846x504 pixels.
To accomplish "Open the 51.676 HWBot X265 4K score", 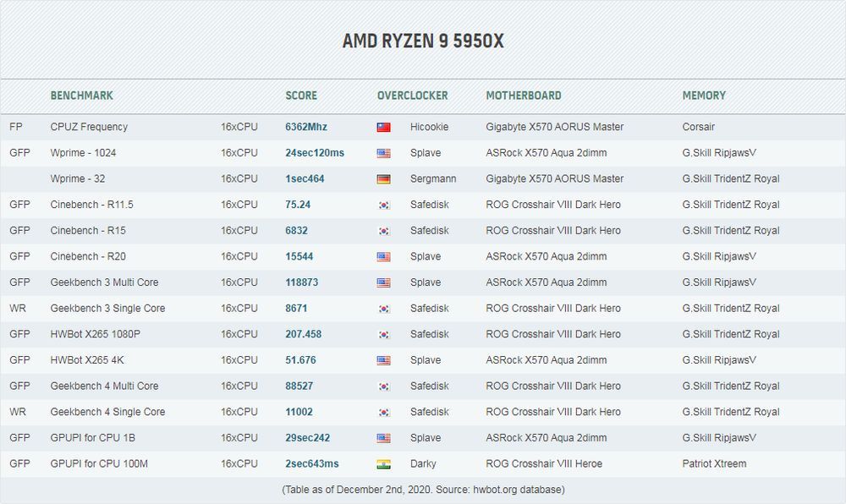I will coord(300,359).
